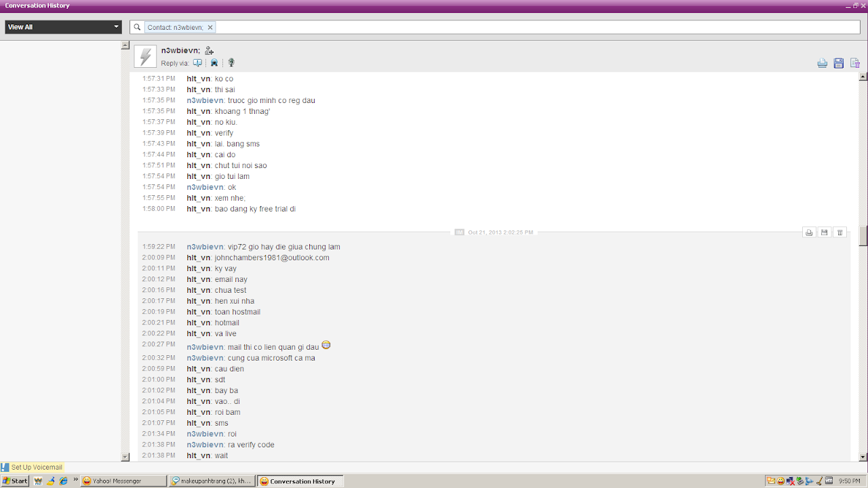Click the johnchambers1981@outlook.com message
Image resolution: width=868 pixels, height=488 pixels.
[x=272, y=258]
